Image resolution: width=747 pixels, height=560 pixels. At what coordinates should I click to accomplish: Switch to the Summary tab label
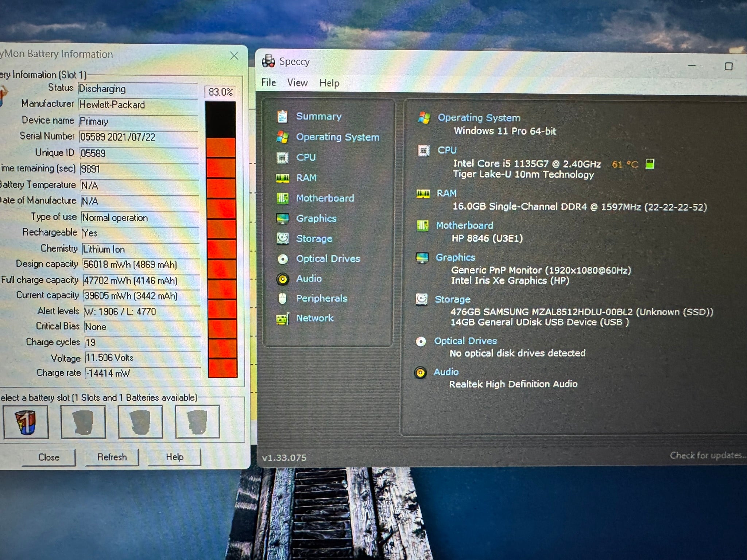coord(319,116)
